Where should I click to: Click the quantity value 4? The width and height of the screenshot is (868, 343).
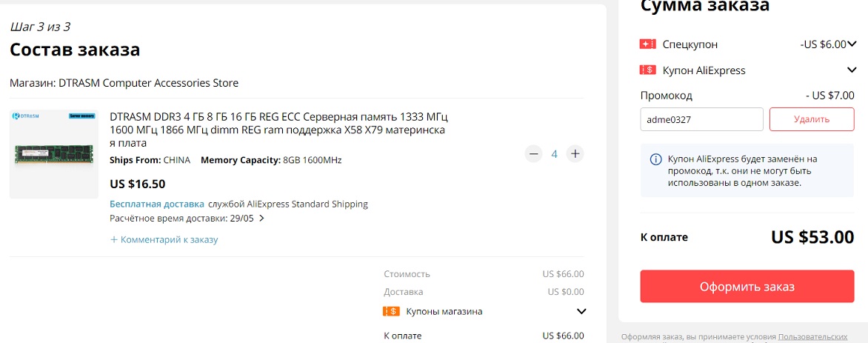554,154
